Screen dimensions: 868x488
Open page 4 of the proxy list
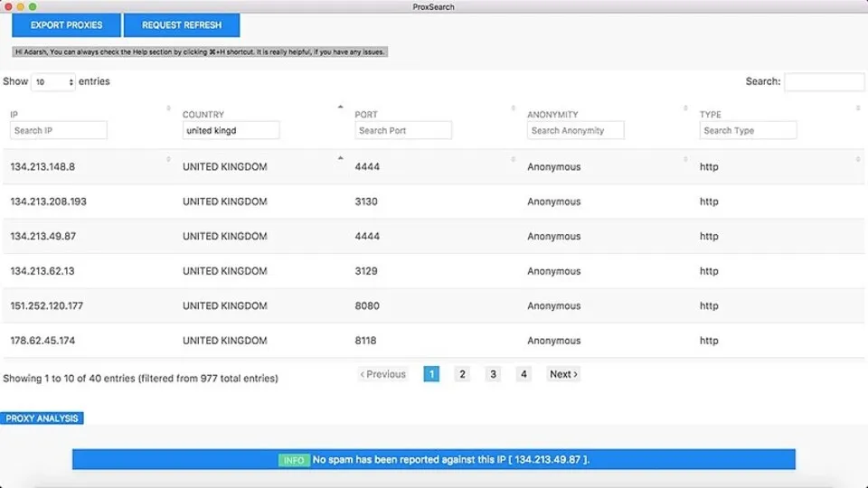(524, 374)
